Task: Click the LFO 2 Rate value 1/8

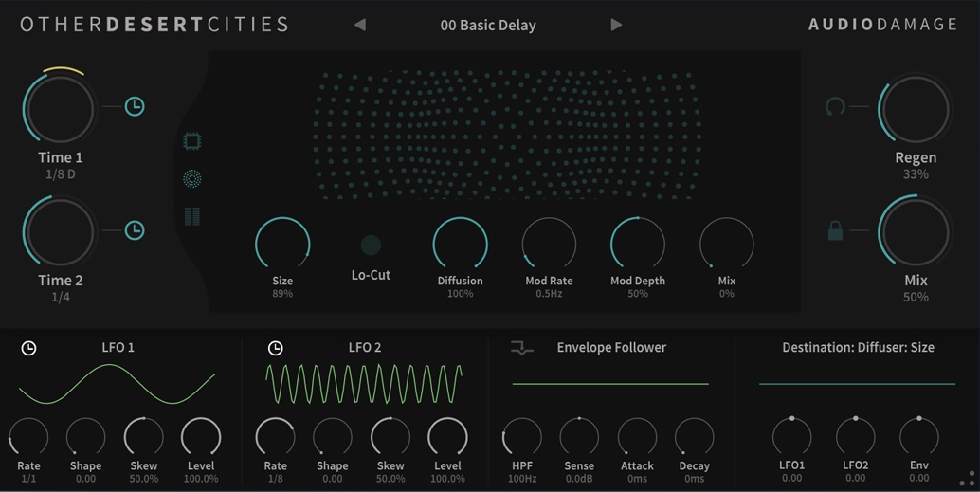Action: coord(275,479)
